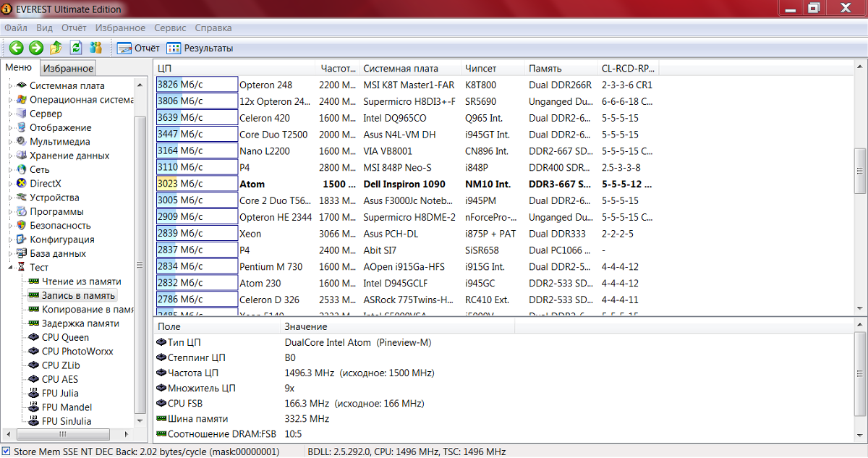The image size is (868, 458).
Task: Expand the Системная плата tree node
Action: click(x=11, y=86)
